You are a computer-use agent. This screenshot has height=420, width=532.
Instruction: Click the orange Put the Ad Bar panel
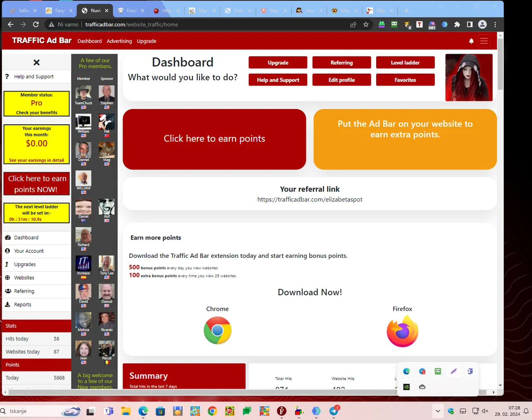pyautogui.click(x=405, y=139)
